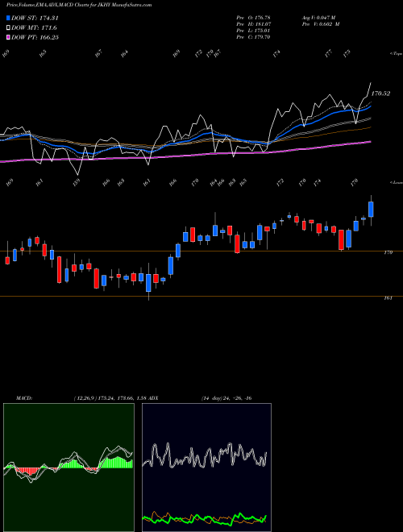Click the 161 horizontal level label

[x=388, y=298]
